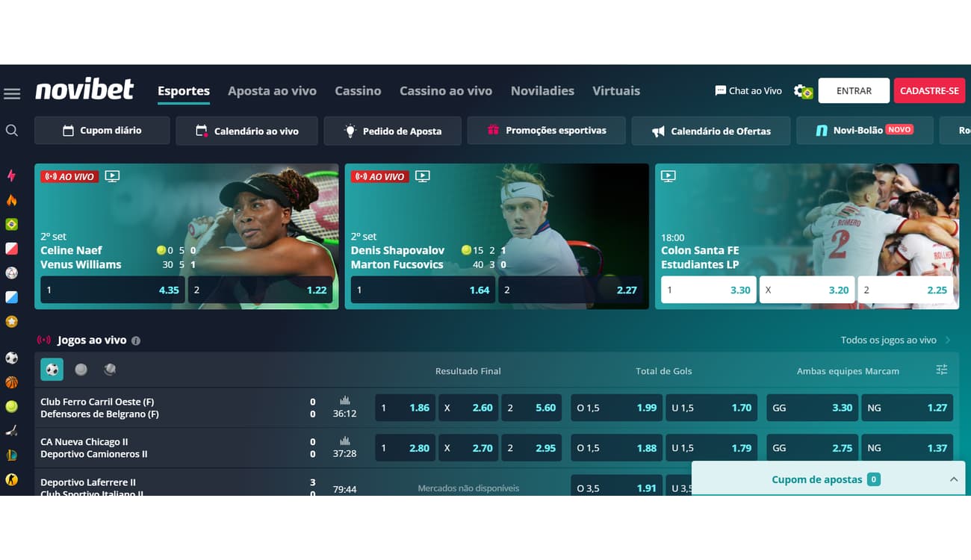Select the Brazil flag sidebar icon
Viewport: 971px width, 560px height.
click(x=11, y=224)
